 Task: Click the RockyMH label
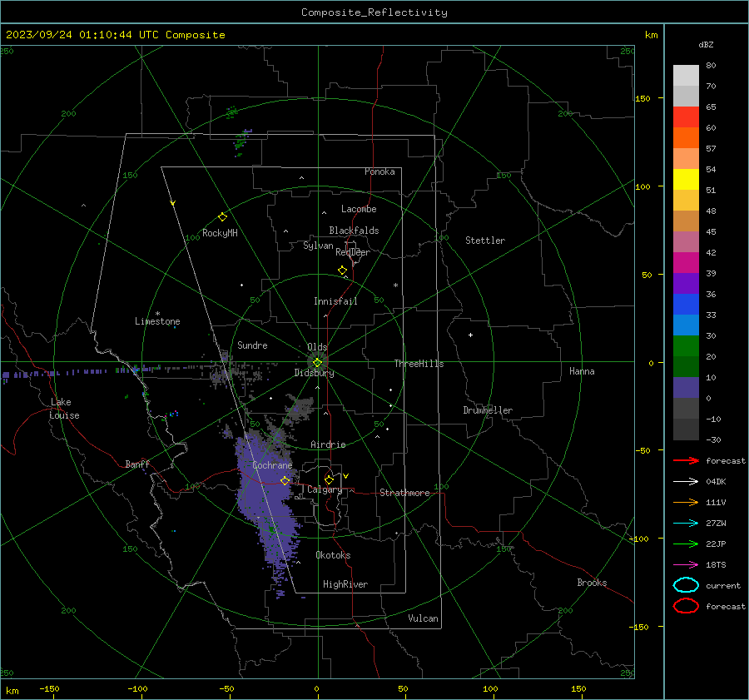[220, 233]
